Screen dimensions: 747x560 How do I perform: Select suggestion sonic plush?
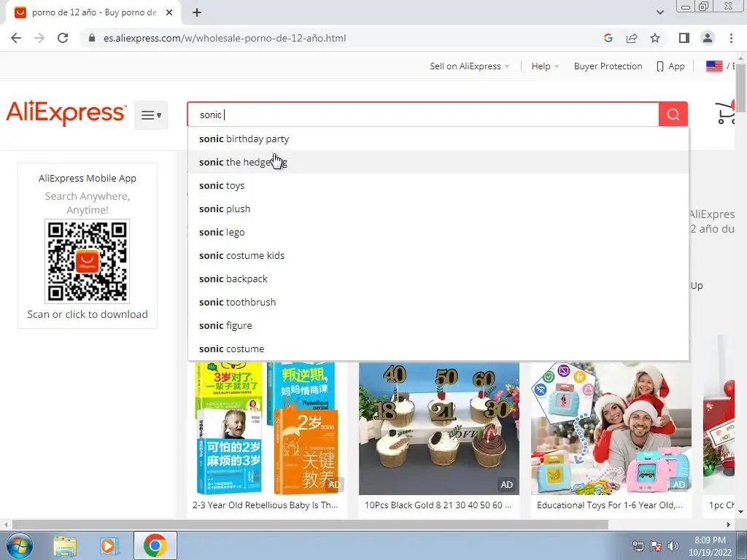click(438, 209)
